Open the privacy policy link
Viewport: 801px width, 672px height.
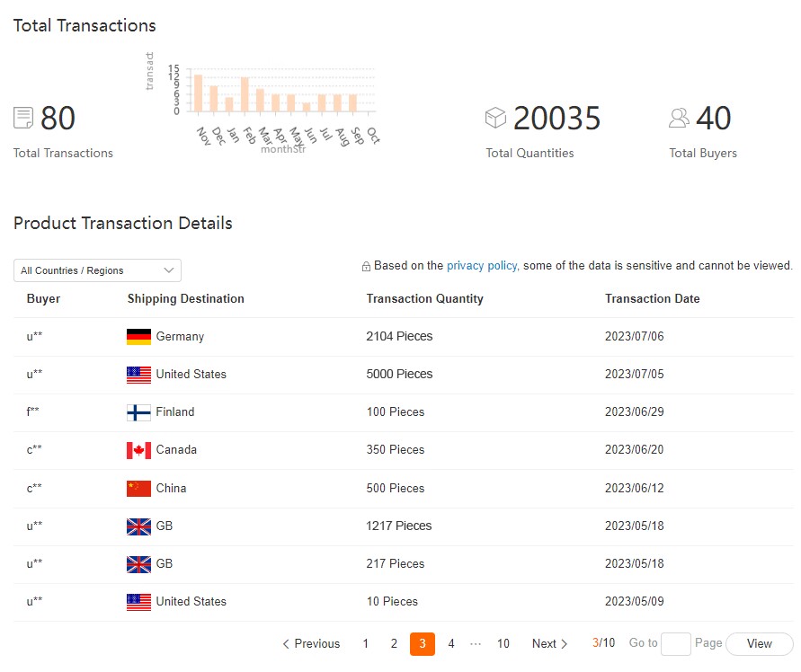tap(482, 266)
